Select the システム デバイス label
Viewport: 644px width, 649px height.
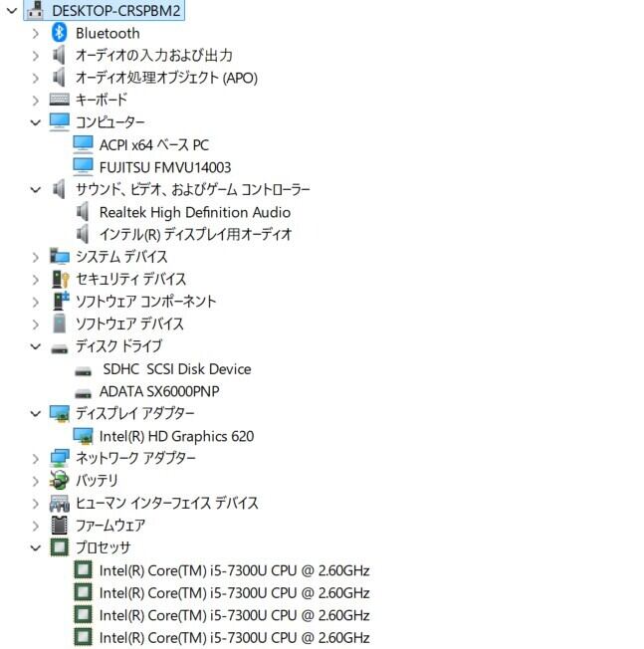[x=121, y=257]
